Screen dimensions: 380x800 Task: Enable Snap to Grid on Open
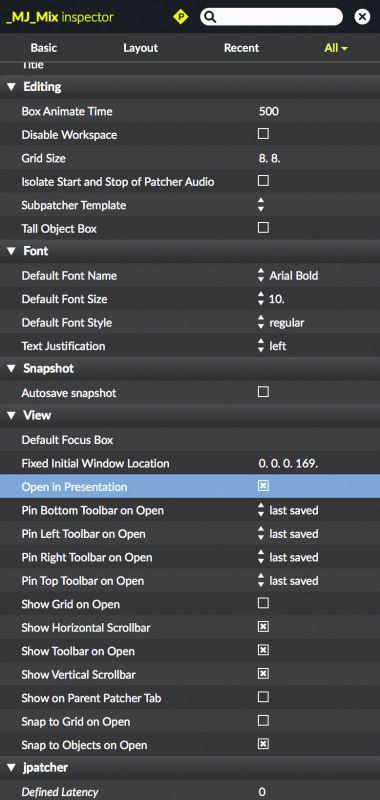point(263,721)
